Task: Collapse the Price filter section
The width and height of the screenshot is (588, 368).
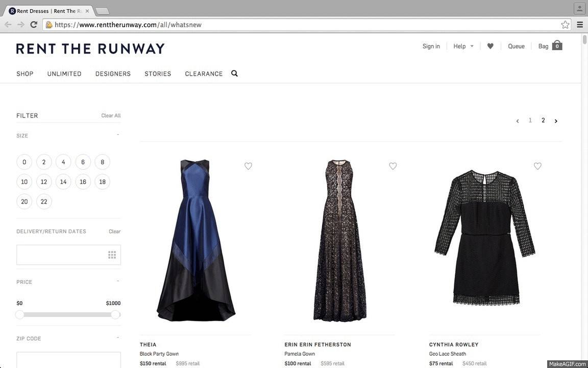Action: (118, 281)
